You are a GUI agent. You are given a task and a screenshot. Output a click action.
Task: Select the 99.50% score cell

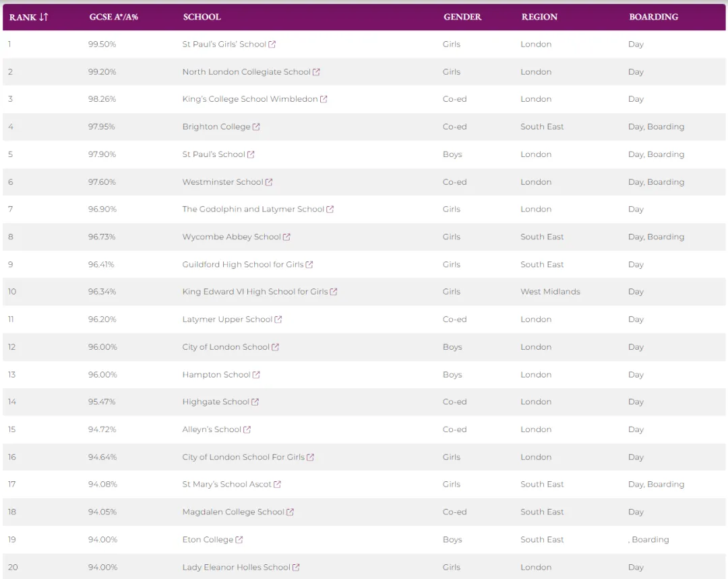102,44
